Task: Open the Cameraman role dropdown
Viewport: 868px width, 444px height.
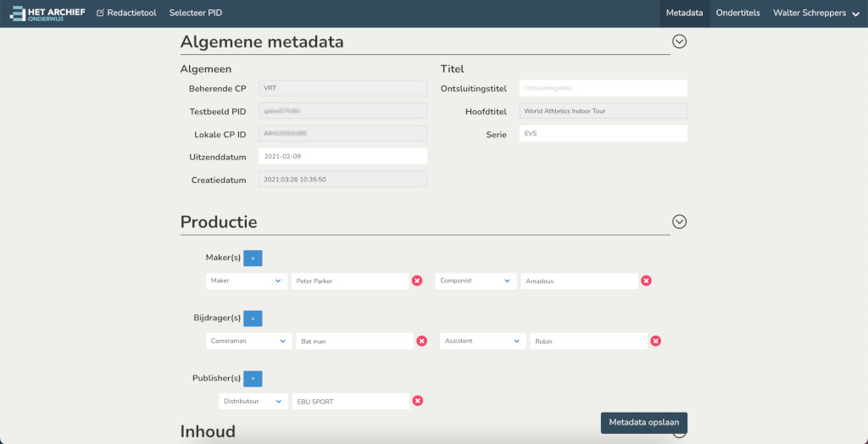Action: point(249,341)
